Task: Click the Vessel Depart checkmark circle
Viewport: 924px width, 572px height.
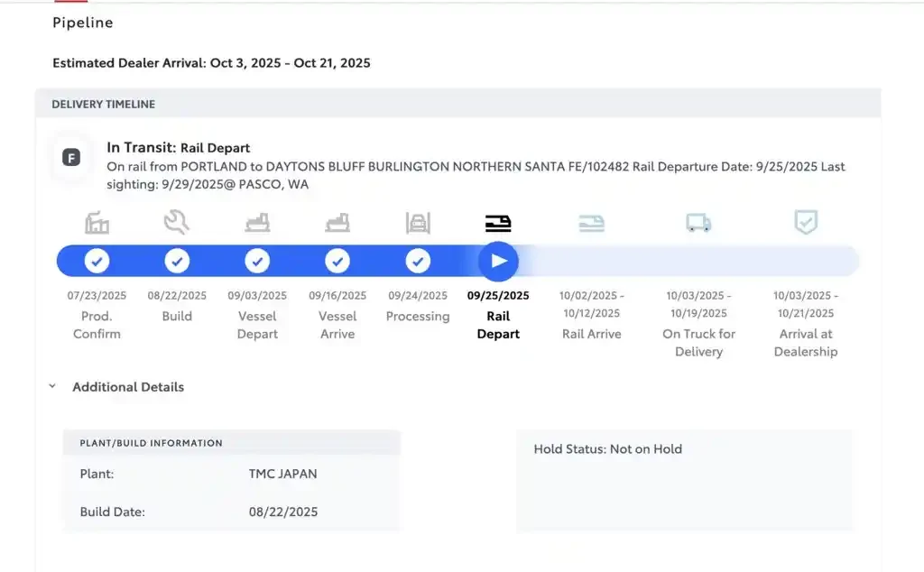Action: click(x=257, y=262)
